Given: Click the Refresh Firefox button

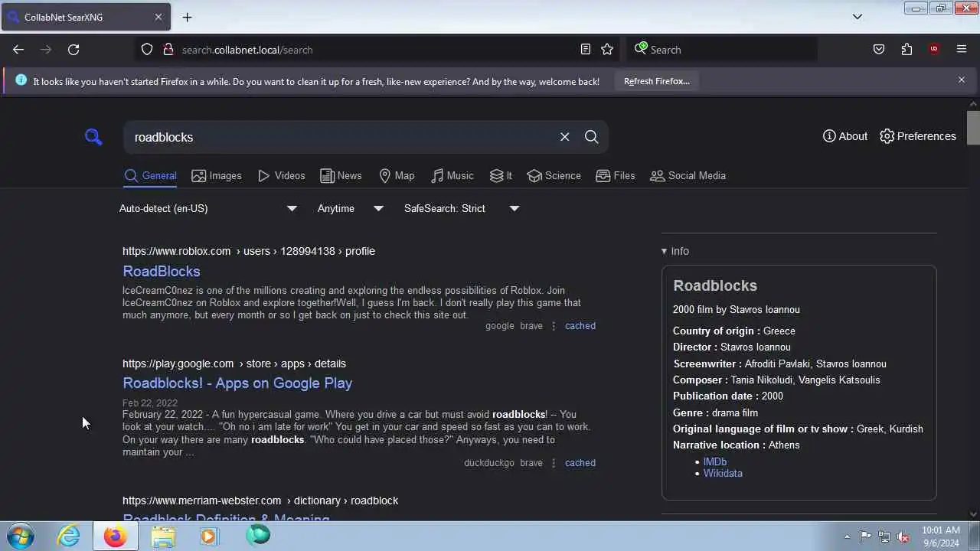Looking at the screenshot, I should (657, 81).
